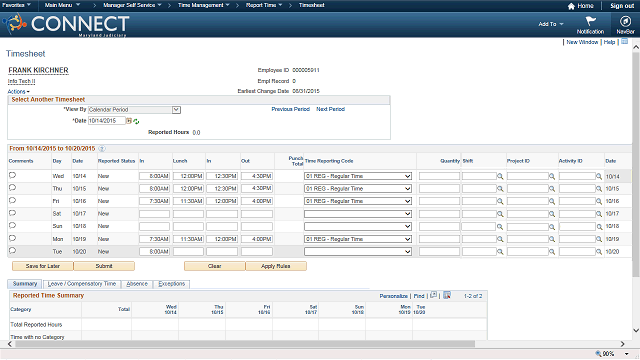Click the Out time field for Tue 10/20
This screenshot has width=640, height=360.
coord(257,252)
